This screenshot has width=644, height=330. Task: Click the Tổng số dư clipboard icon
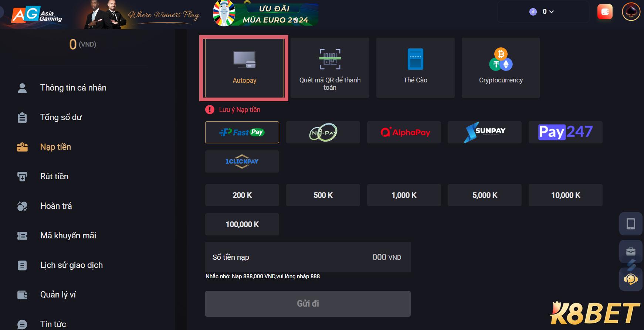point(22,118)
